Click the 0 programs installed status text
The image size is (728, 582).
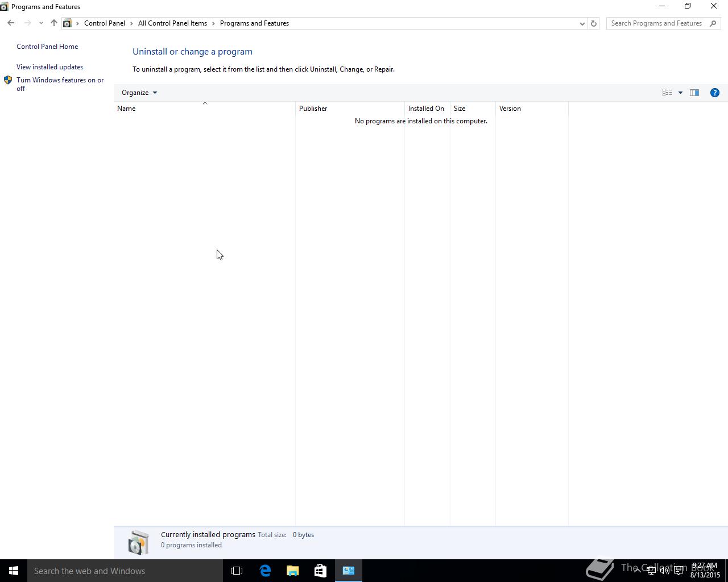tap(191, 545)
